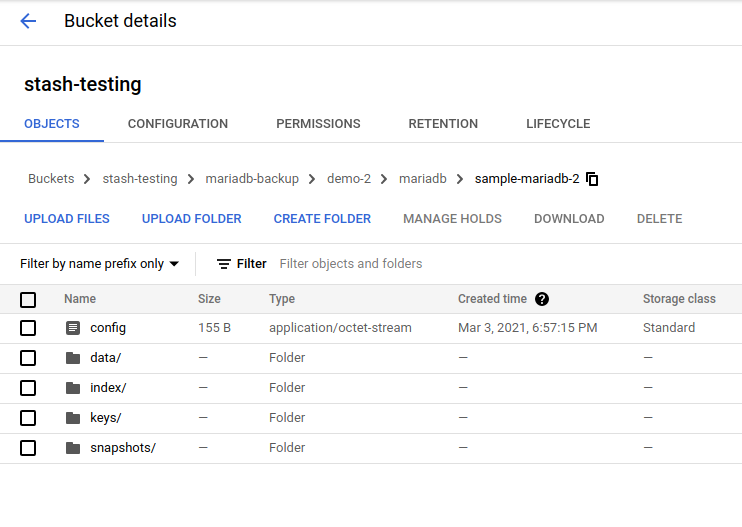Go to the Lifecycle tab
Screen dimensions: 742x527
(558, 124)
